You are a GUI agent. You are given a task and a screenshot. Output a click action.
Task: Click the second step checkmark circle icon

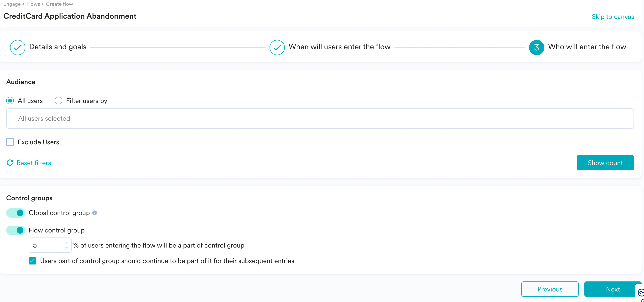pos(277,47)
